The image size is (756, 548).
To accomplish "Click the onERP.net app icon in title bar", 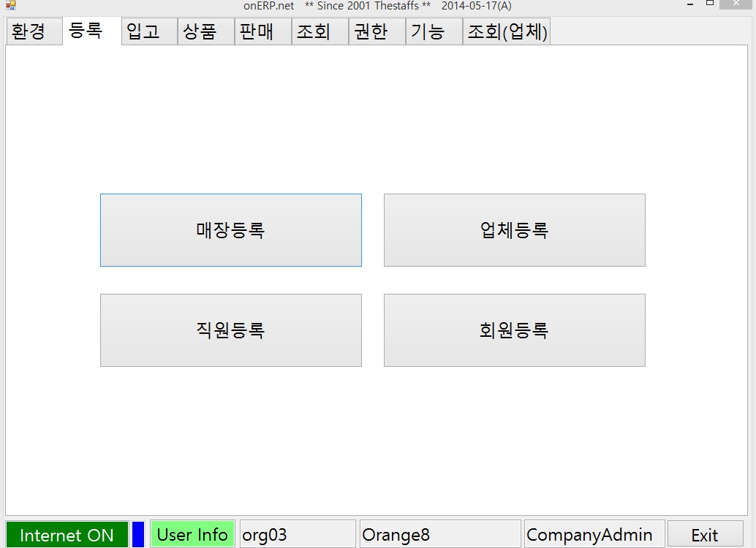I will coord(11,5).
